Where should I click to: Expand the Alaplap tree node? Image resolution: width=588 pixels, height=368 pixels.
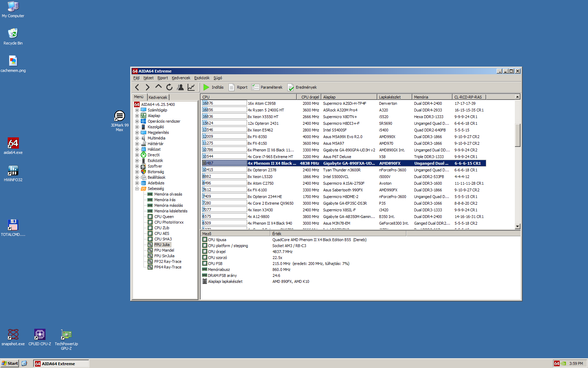click(x=137, y=116)
